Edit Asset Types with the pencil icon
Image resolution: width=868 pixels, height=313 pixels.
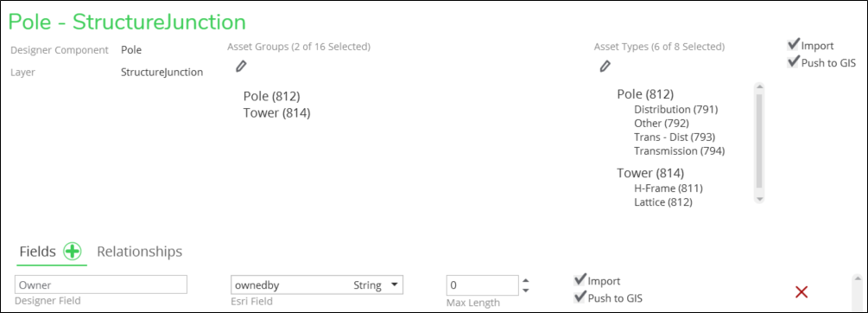(x=605, y=67)
